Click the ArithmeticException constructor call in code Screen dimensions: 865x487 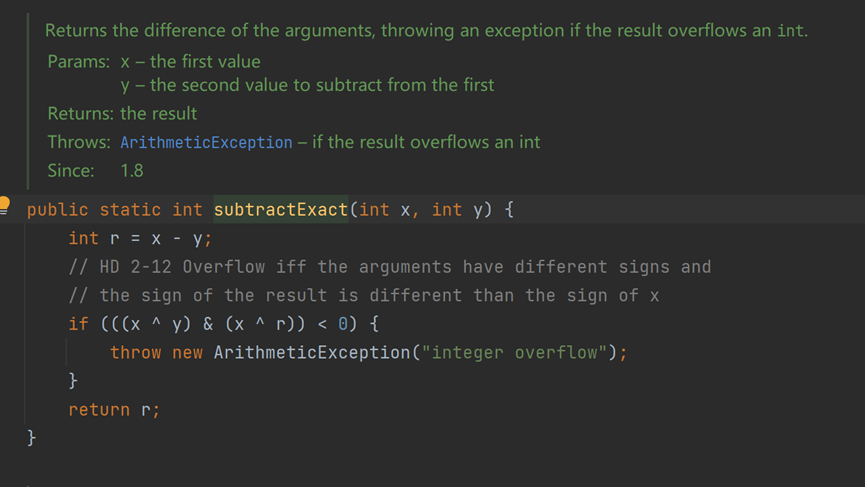click(312, 352)
